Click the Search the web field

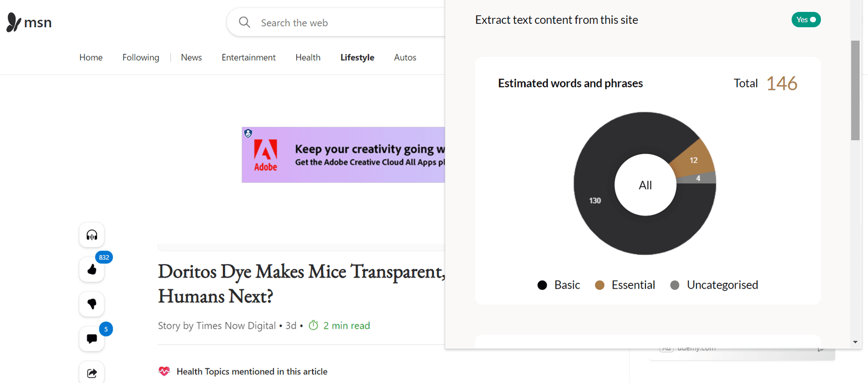pyautogui.click(x=336, y=22)
